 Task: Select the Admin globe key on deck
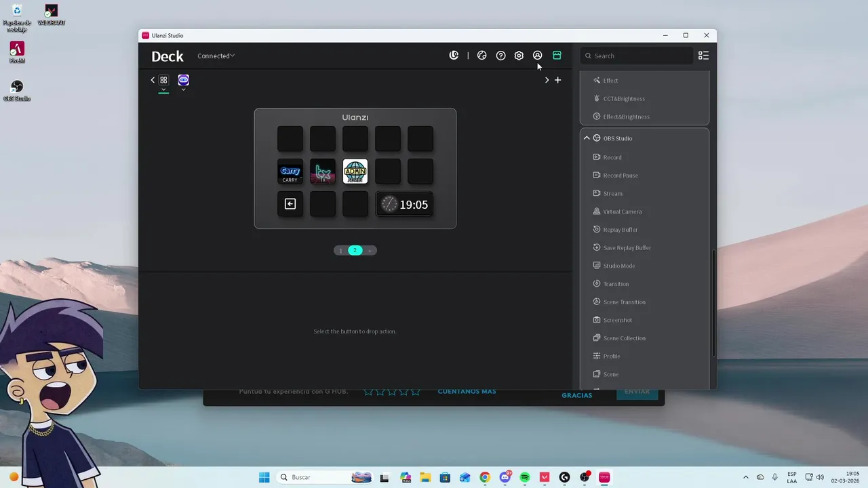[x=355, y=171]
